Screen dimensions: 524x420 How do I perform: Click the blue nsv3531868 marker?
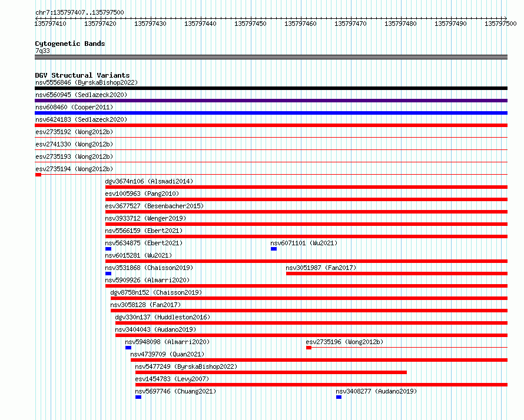108,274
